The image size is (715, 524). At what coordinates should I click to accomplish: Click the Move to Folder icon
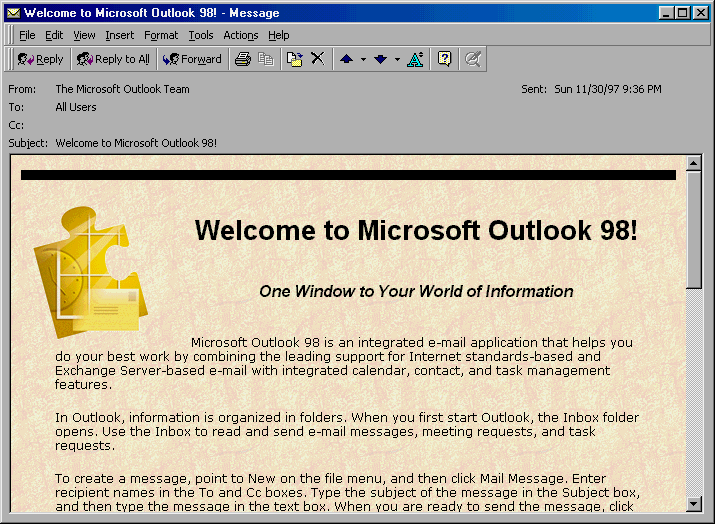coord(295,59)
